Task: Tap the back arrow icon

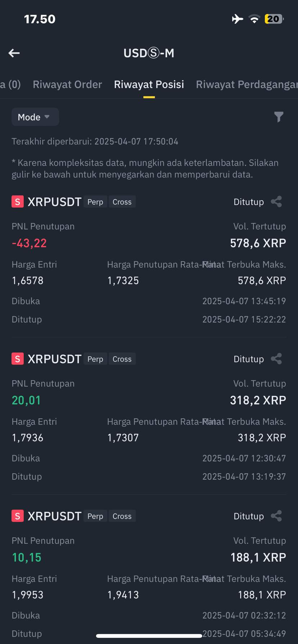Action: coord(14,53)
